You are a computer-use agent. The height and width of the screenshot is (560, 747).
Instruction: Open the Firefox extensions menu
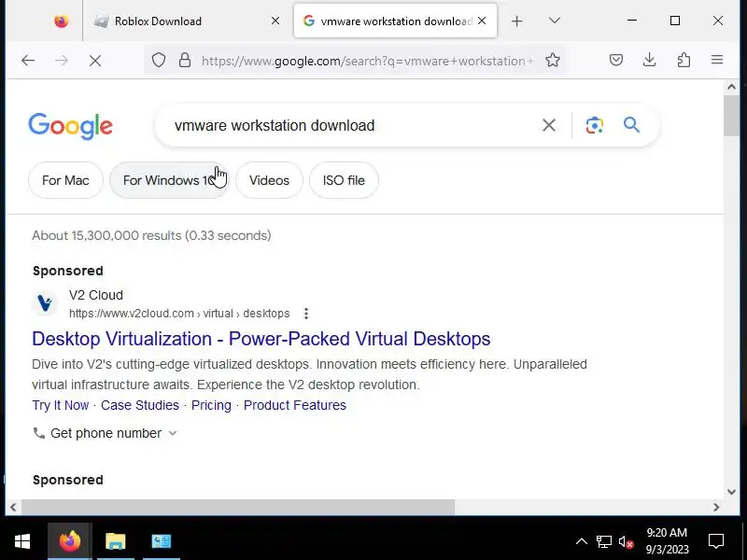click(x=684, y=60)
